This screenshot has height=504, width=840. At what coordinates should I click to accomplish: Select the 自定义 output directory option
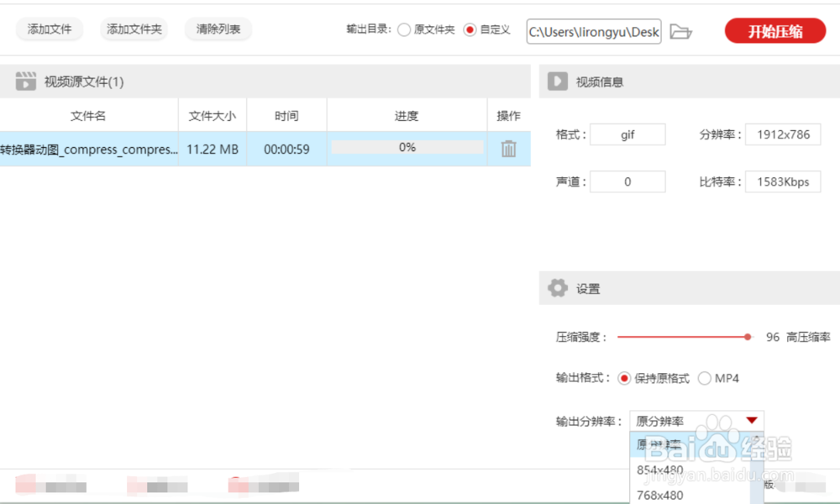tap(472, 30)
